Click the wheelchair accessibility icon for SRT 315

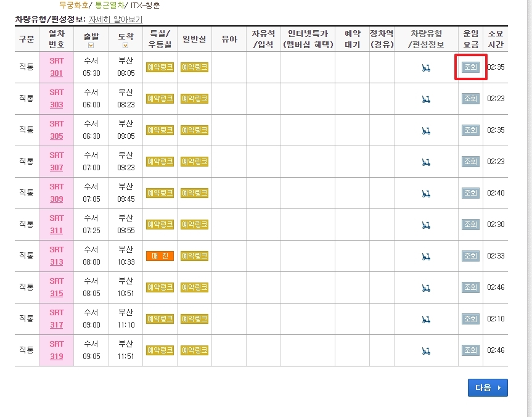[x=425, y=287]
